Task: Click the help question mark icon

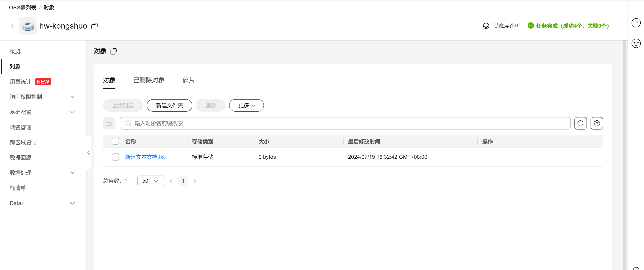Action: 636,23
